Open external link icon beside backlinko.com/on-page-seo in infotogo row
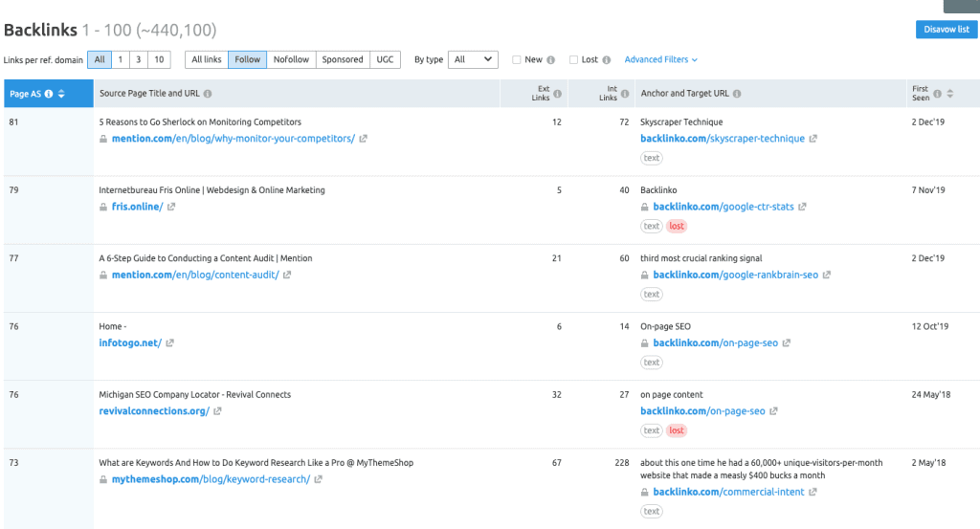 coord(787,342)
